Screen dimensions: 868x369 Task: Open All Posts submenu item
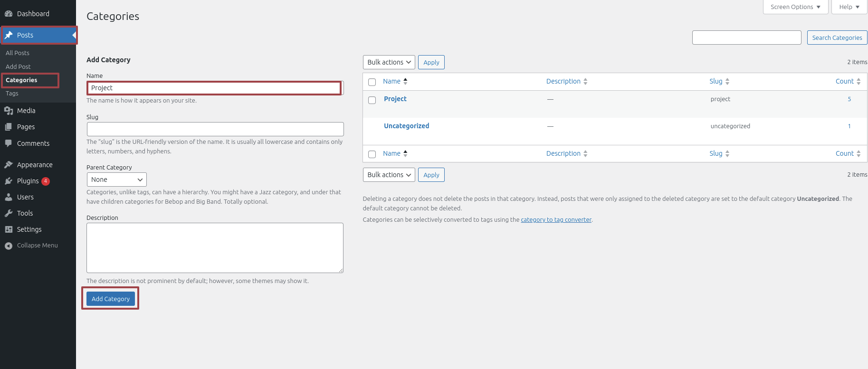[x=18, y=53]
